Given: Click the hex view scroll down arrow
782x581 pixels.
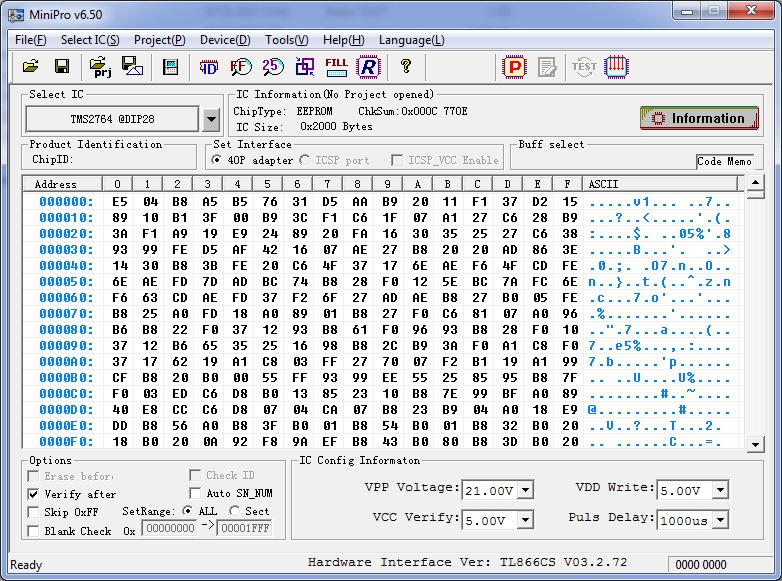Looking at the screenshot, I should tap(755, 443).
